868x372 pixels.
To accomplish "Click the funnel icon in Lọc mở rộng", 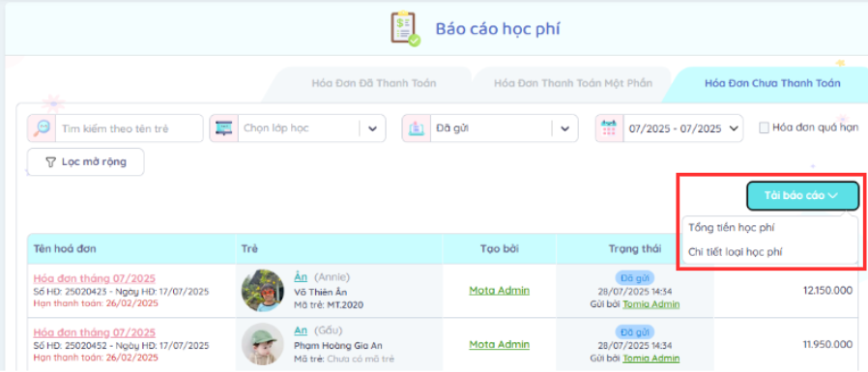I will [51, 162].
